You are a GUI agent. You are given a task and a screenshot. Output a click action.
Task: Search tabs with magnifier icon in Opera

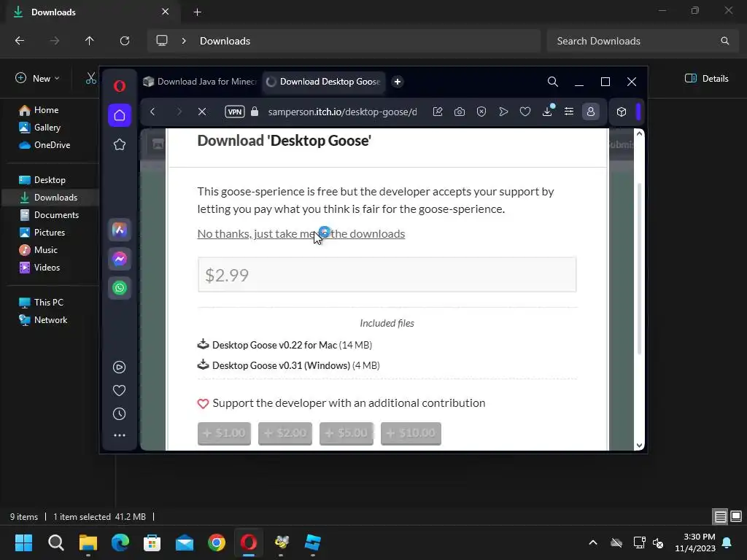coord(553,82)
